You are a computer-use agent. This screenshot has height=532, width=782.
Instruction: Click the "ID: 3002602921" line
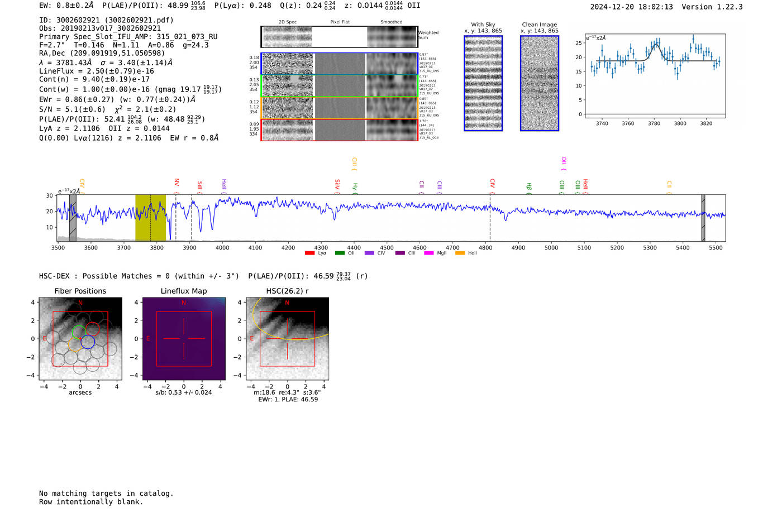106,20
